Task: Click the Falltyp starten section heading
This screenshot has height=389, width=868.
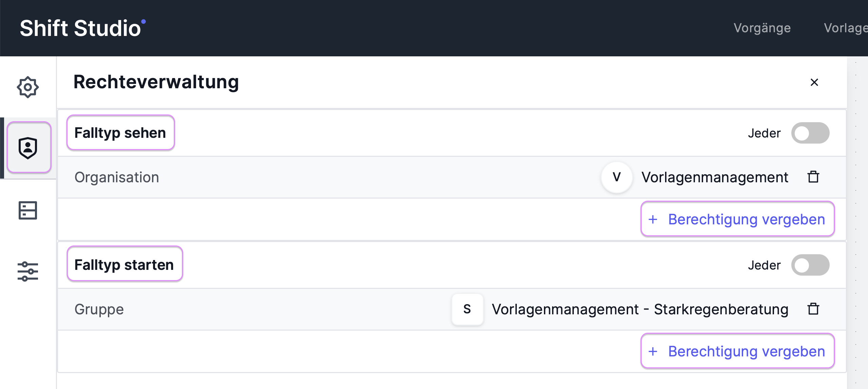Action: click(125, 264)
